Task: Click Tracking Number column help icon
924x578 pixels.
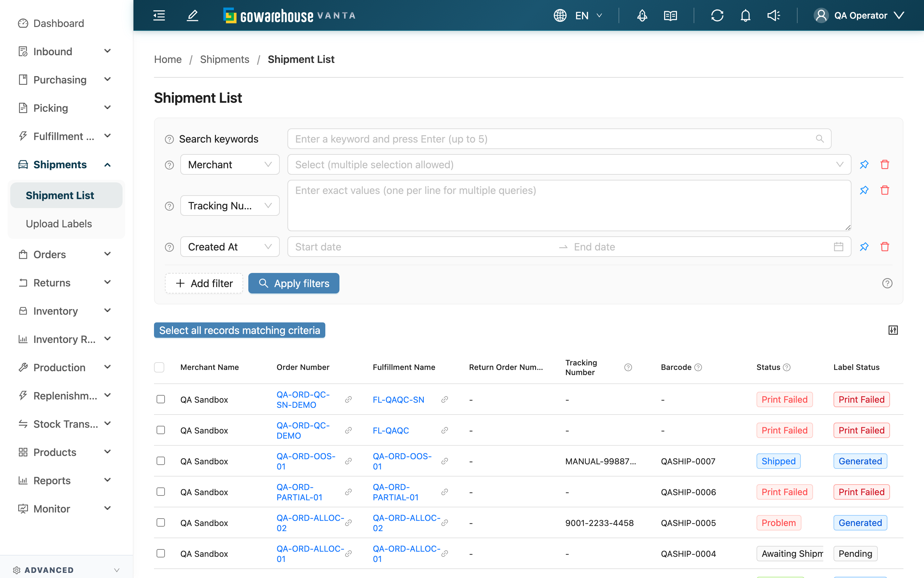Action: pos(628,367)
